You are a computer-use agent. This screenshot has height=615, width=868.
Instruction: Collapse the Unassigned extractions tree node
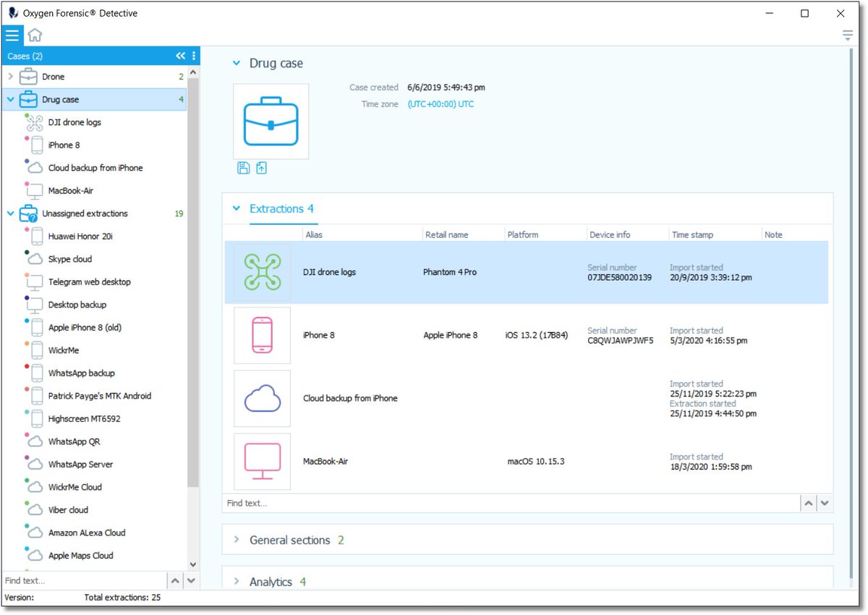pos(10,213)
